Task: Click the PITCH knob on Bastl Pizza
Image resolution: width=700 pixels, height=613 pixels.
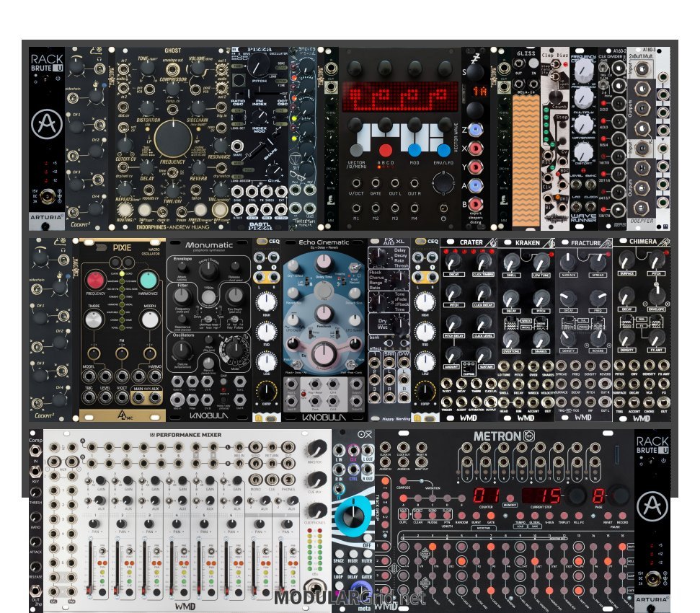Action: [258, 64]
